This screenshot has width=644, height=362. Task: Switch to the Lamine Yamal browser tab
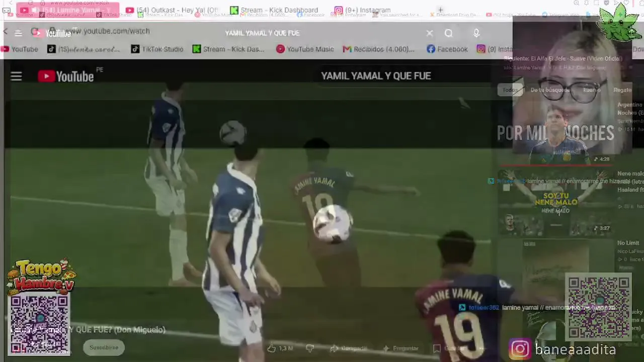pyautogui.click(x=67, y=10)
